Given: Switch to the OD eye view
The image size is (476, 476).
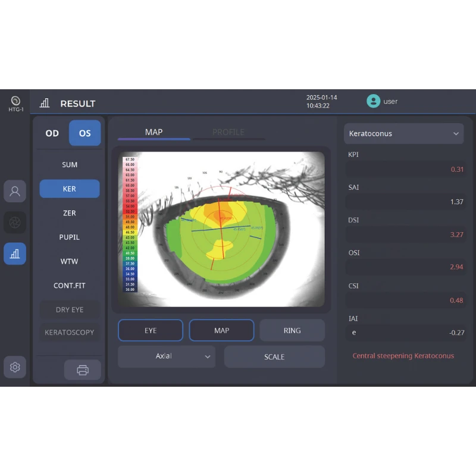Looking at the screenshot, I should [x=52, y=133].
